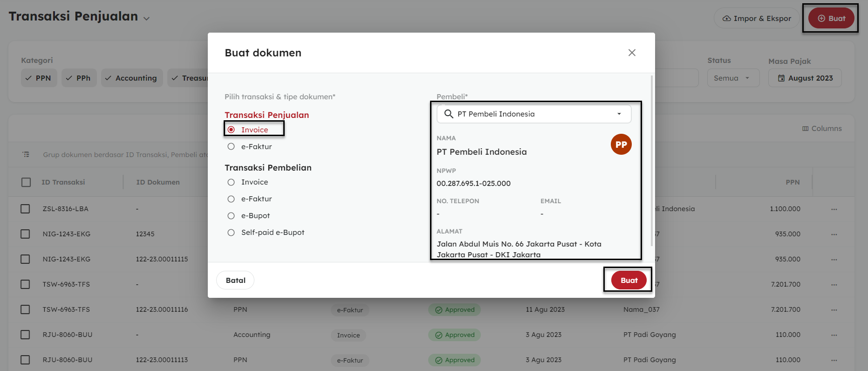868x371 pixels.
Task: Open the August 2023 tax period calendar
Action: tap(805, 78)
